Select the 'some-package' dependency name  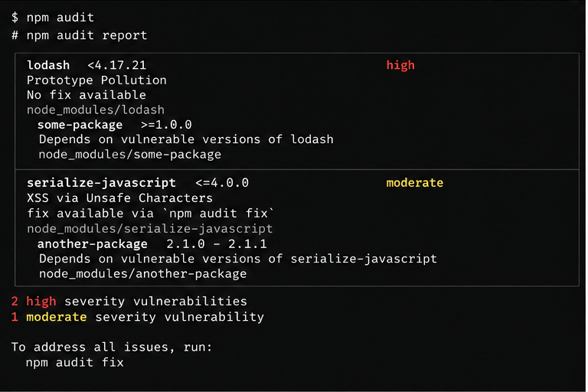[x=80, y=125]
